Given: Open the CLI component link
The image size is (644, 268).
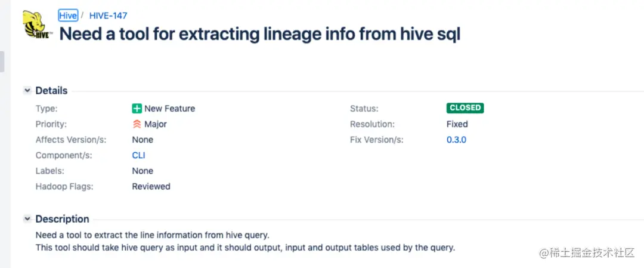Looking at the screenshot, I should (138, 155).
